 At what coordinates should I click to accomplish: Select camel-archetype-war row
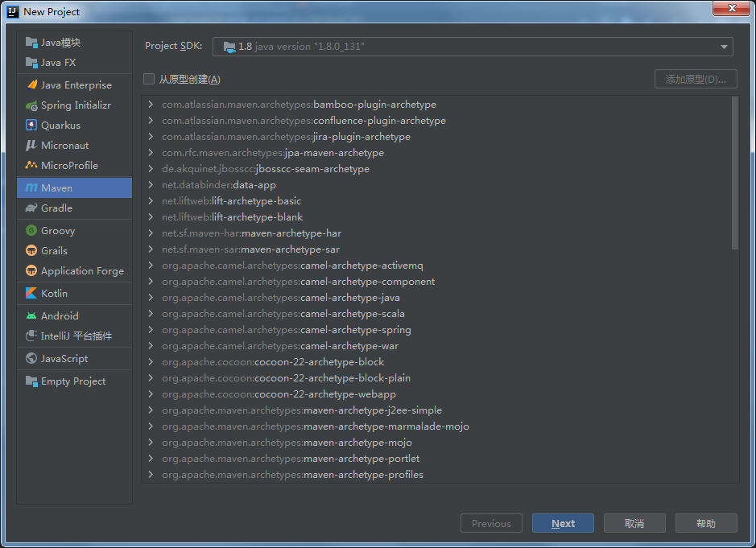click(436, 345)
